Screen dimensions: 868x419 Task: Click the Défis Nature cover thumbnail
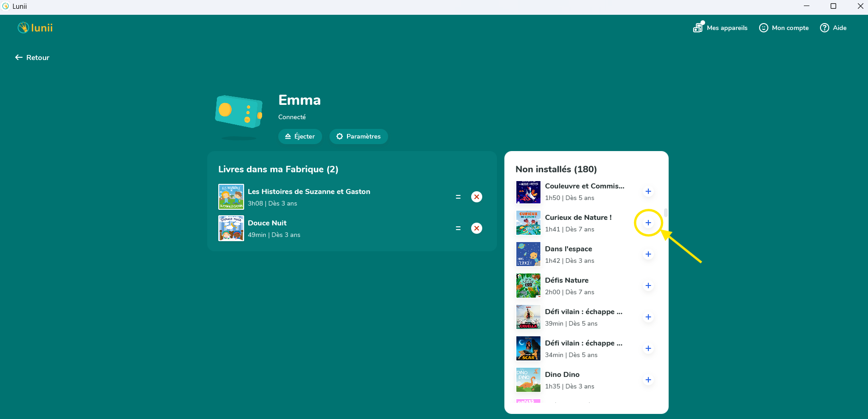tap(528, 285)
